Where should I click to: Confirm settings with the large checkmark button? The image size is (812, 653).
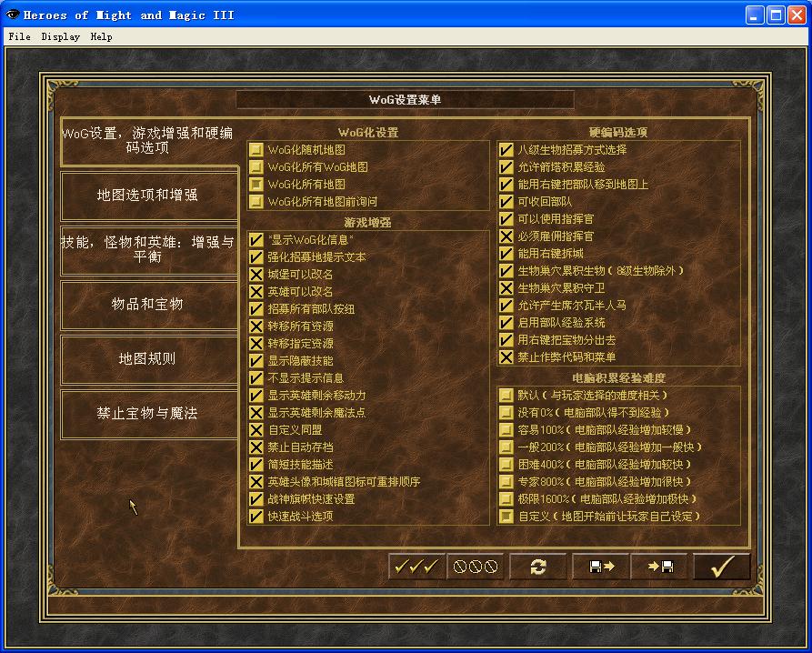[x=722, y=566]
